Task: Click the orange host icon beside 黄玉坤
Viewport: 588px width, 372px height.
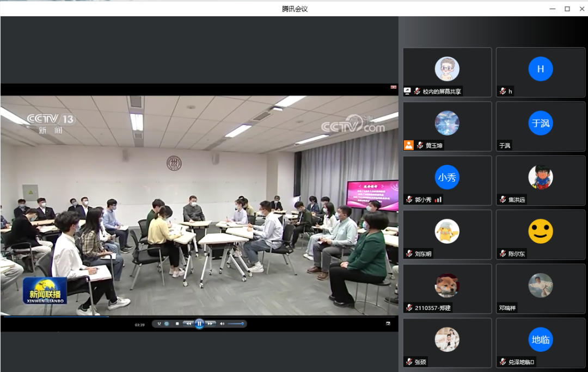Action: coord(408,145)
